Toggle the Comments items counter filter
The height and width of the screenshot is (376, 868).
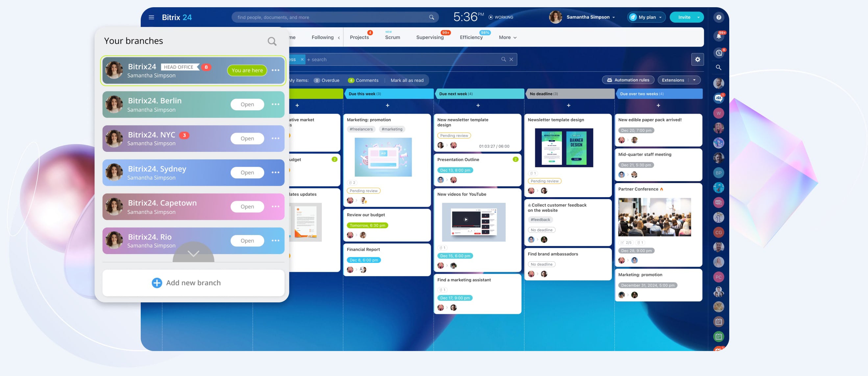(x=363, y=81)
